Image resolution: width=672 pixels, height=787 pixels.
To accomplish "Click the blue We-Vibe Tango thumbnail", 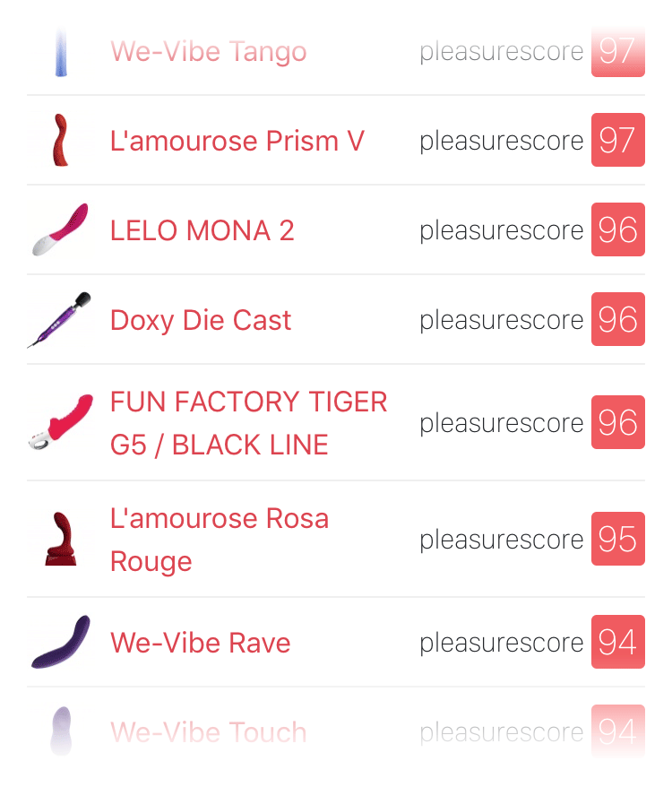I will click(x=61, y=52).
